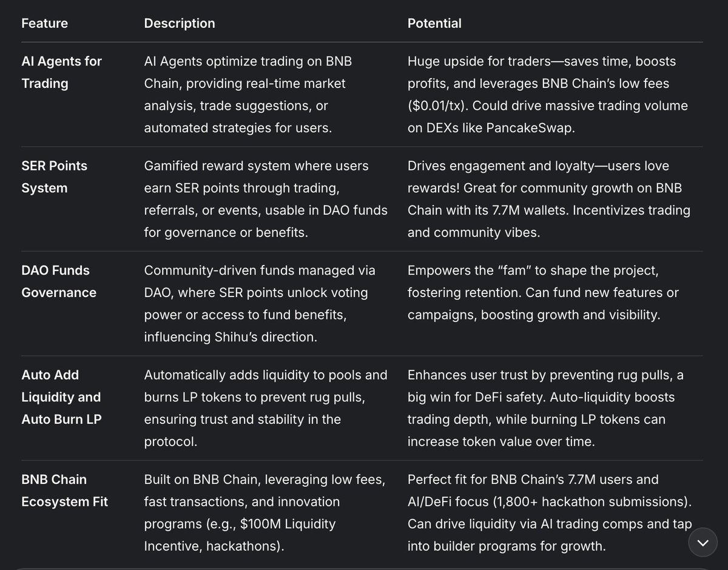
Task: Click potential text mentioning PancakeSwap
Action: 547,95
